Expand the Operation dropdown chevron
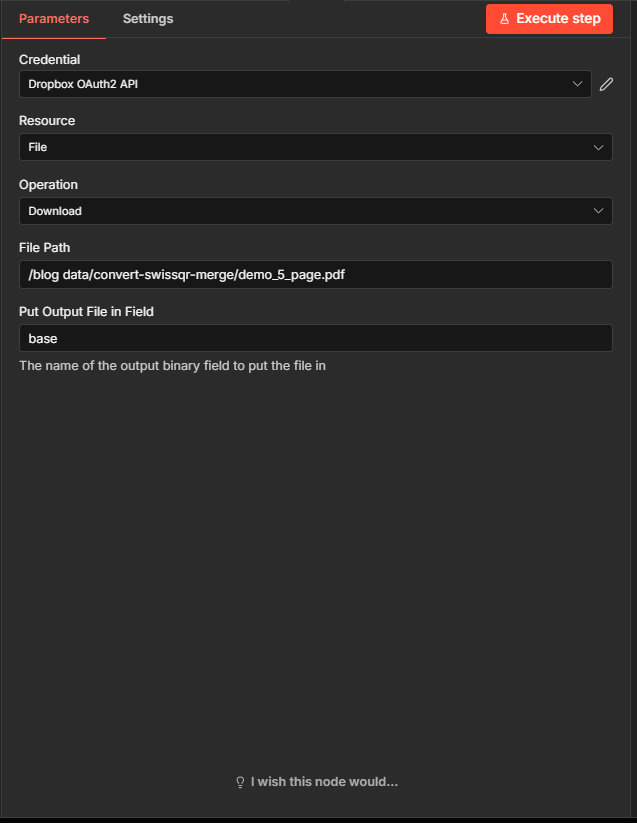Image resolution: width=637 pixels, height=823 pixels. click(x=599, y=211)
